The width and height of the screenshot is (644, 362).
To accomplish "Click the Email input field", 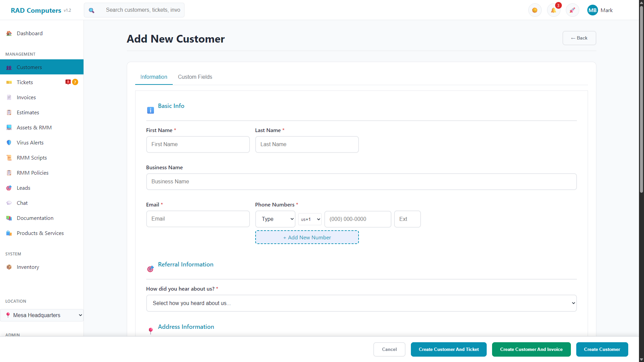I will [x=198, y=219].
